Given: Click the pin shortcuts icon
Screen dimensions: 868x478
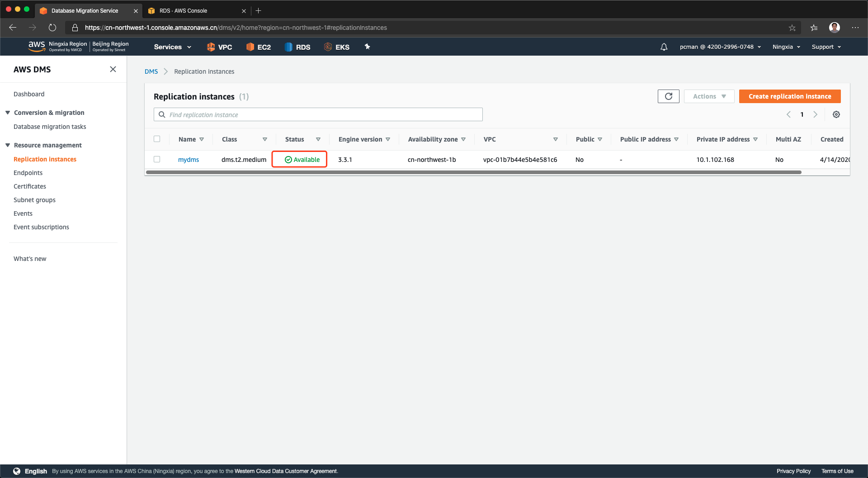Looking at the screenshot, I should coord(367,47).
